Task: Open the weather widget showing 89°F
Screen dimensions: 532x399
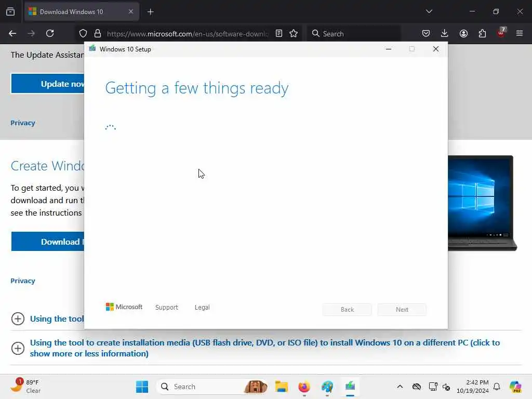Action: click(26, 386)
